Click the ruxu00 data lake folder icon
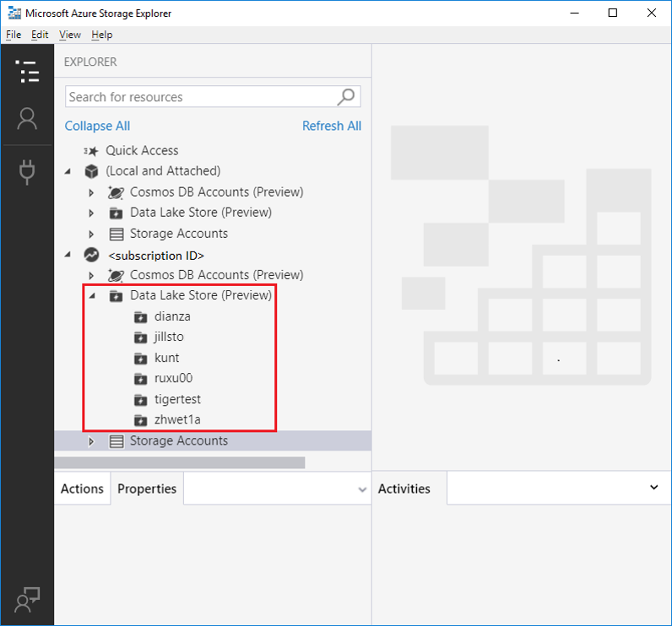The image size is (672, 626). tap(141, 379)
